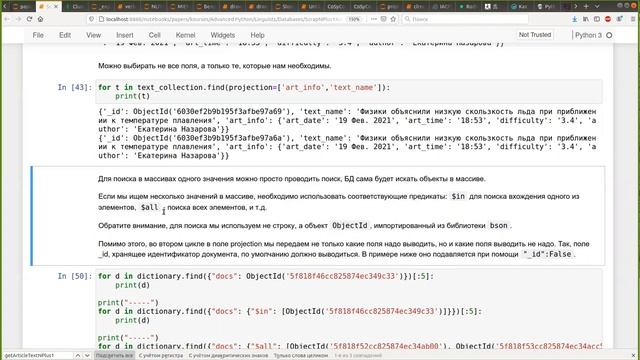This screenshot has width=640, height=360.
Task: Click the $all code span in markdown
Action: point(149,207)
